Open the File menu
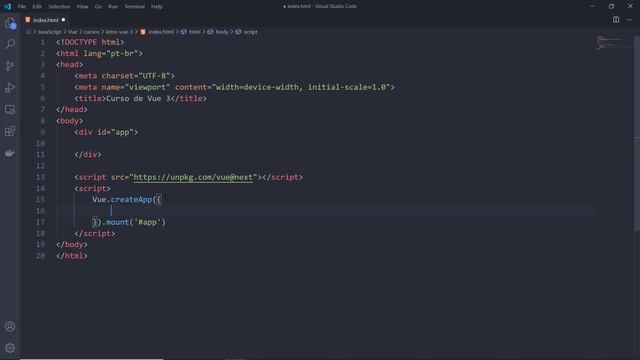The width and height of the screenshot is (640, 360). 22,7
